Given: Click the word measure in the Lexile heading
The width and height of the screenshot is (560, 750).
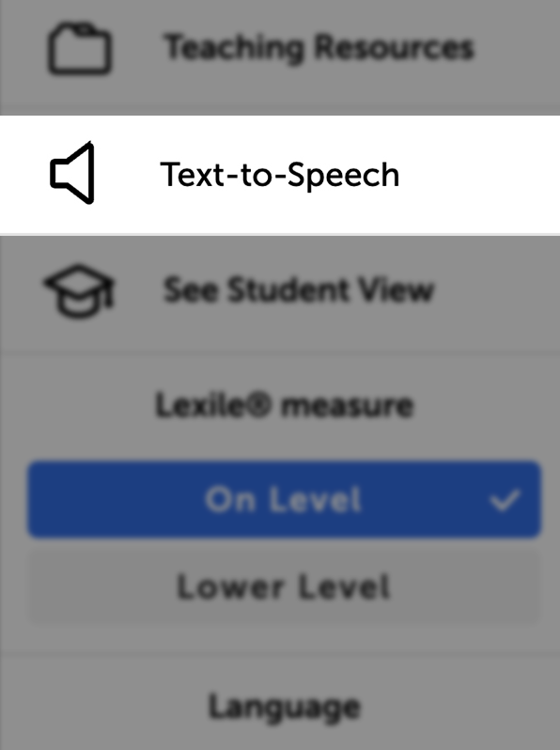Looking at the screenshot, I should pos(347,406).
